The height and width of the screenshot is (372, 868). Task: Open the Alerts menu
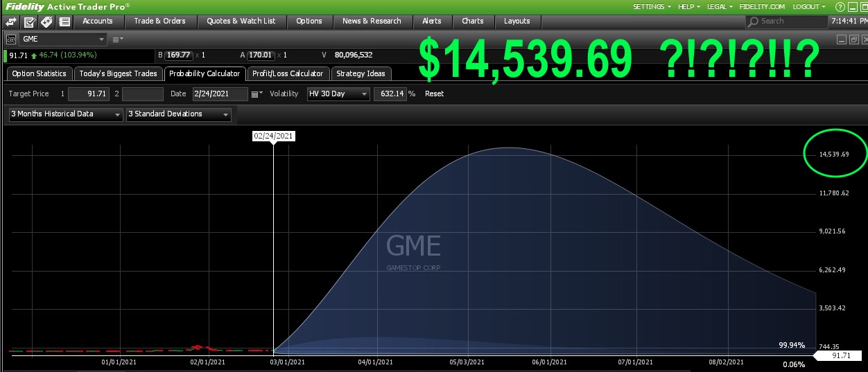(x=432, y=21)
